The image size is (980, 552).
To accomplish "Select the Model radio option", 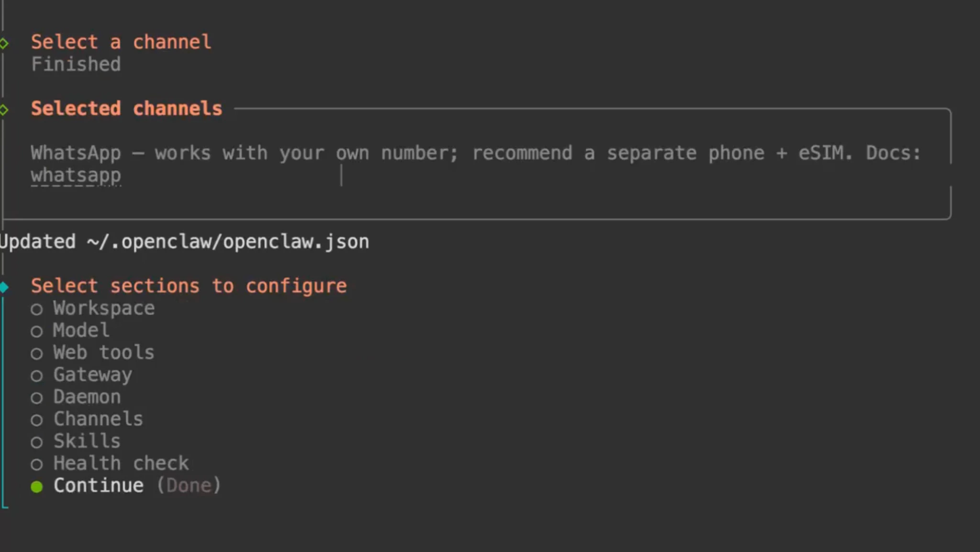I will (x=37, y=331).
